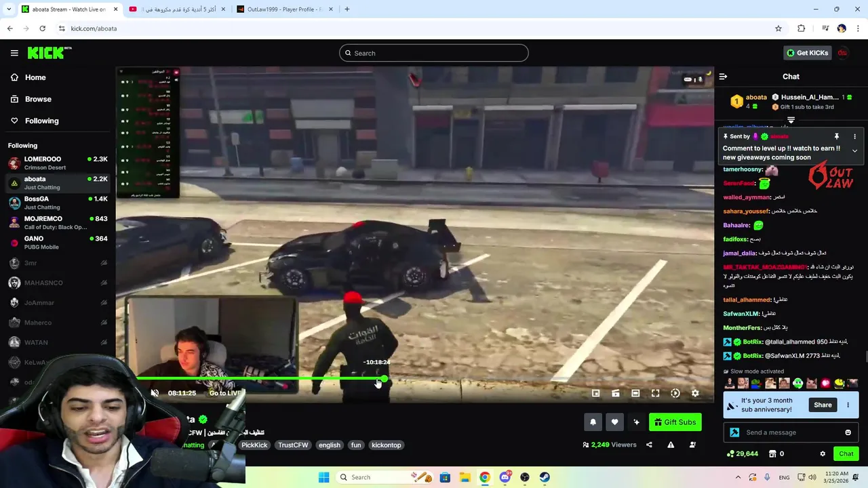Open offline channel MAHASNCO
The height and width of the screenshot is (488, 868).
pyautogui.click(x=58, y=283)
